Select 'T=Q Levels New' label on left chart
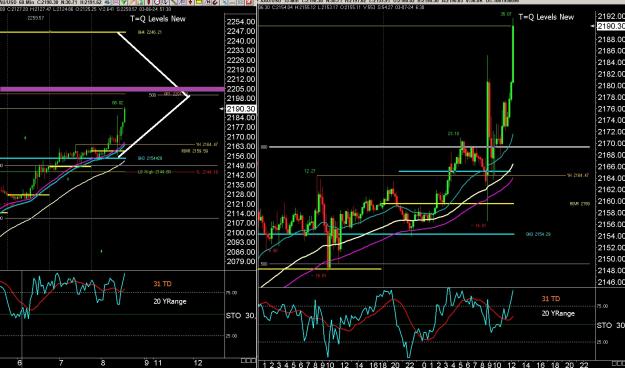 point(158,18)
